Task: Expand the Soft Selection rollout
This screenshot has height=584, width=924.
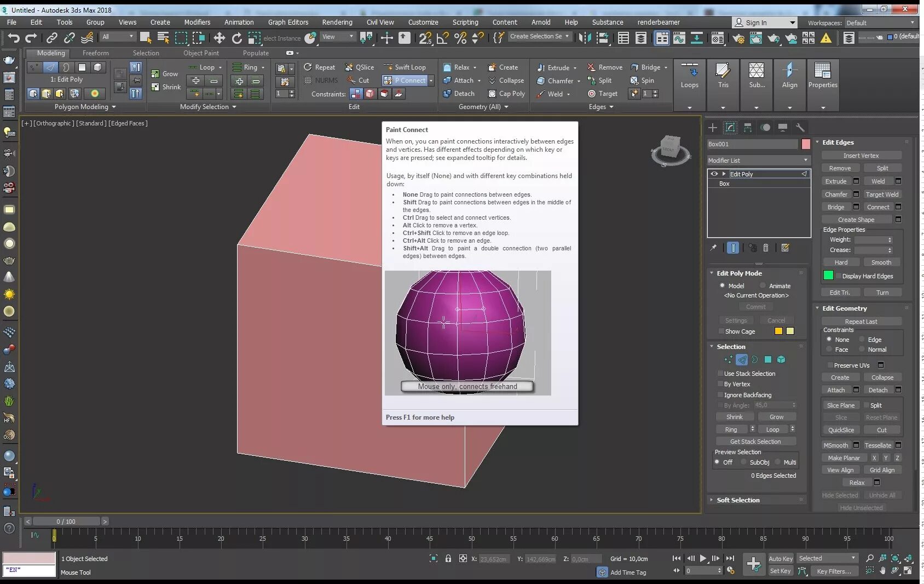Action: tap(738, 500)
